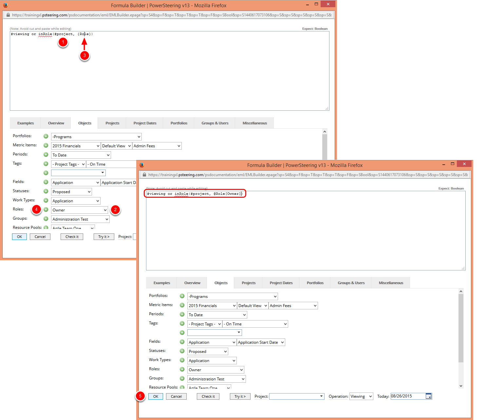Click green plus icon for Groups in front window
This screenshot has width=504, height=420.
click(x=182, y=378)
